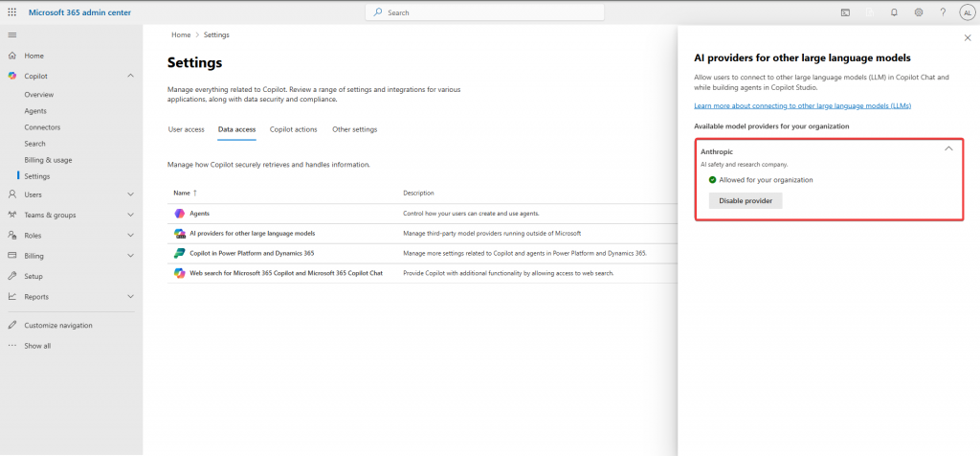Screen dimensions: 980x456
Task: Click the Reports chart icon
Action: pos(11,296)
